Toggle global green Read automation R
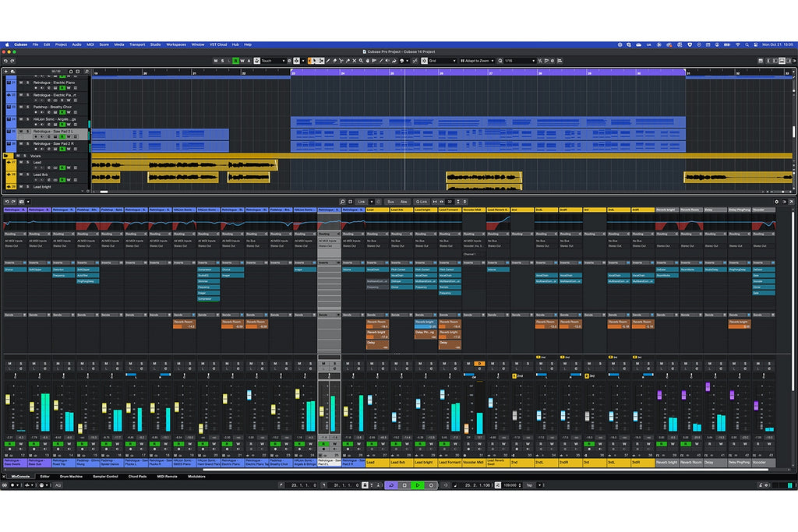The image size is (798, 532). tap(235, 61)
